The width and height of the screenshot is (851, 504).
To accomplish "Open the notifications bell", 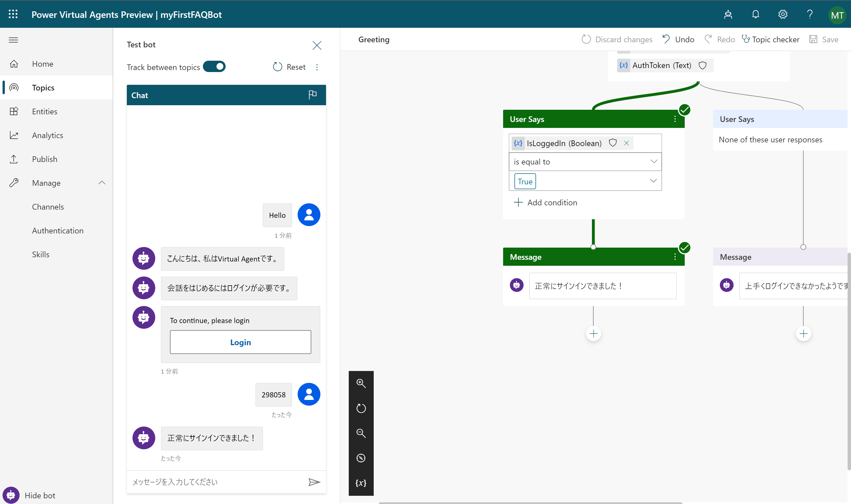I will 756,14.
